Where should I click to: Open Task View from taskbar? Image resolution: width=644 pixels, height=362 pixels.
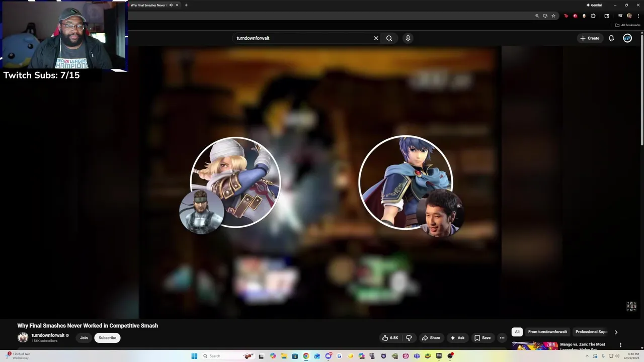(261, 356)
